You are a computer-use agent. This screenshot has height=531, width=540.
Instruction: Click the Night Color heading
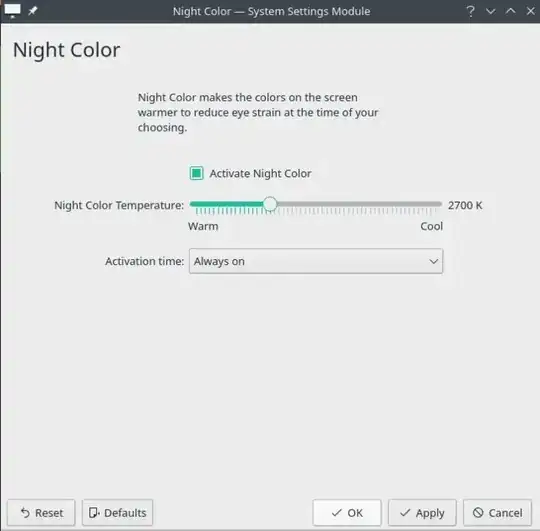[66, 50]
